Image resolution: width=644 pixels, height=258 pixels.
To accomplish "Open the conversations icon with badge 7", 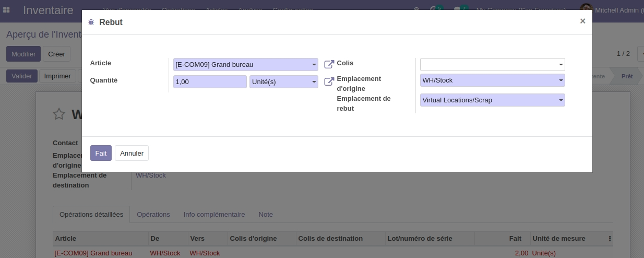I will coord(458,10).
